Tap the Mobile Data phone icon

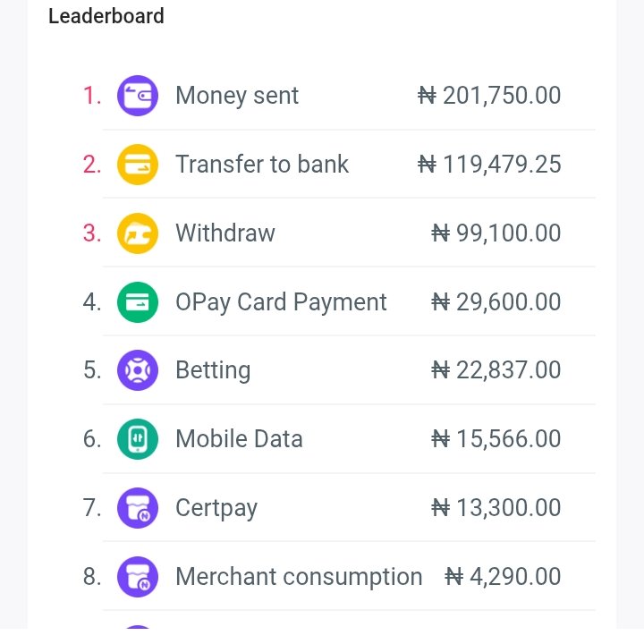click(138, 439)
